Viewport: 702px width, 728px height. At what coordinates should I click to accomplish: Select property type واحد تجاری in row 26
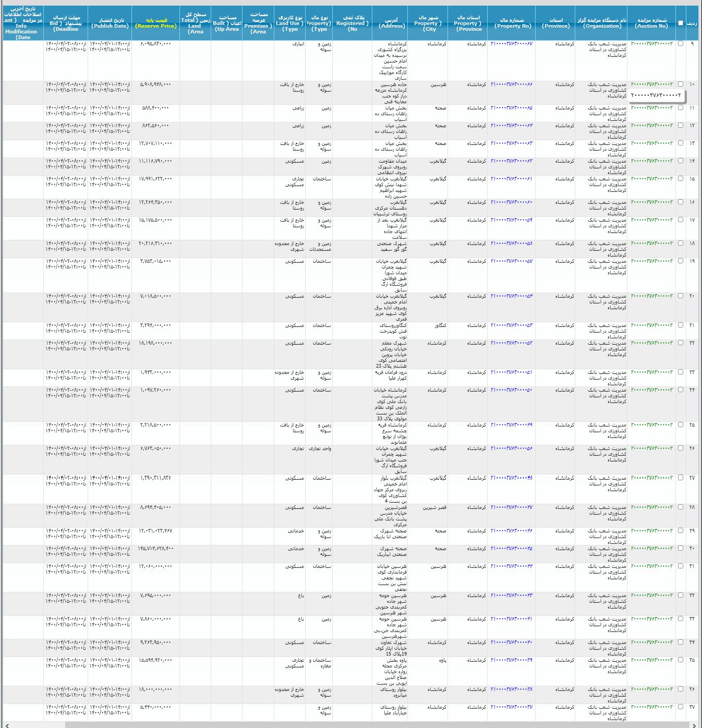tap(320, 448)
